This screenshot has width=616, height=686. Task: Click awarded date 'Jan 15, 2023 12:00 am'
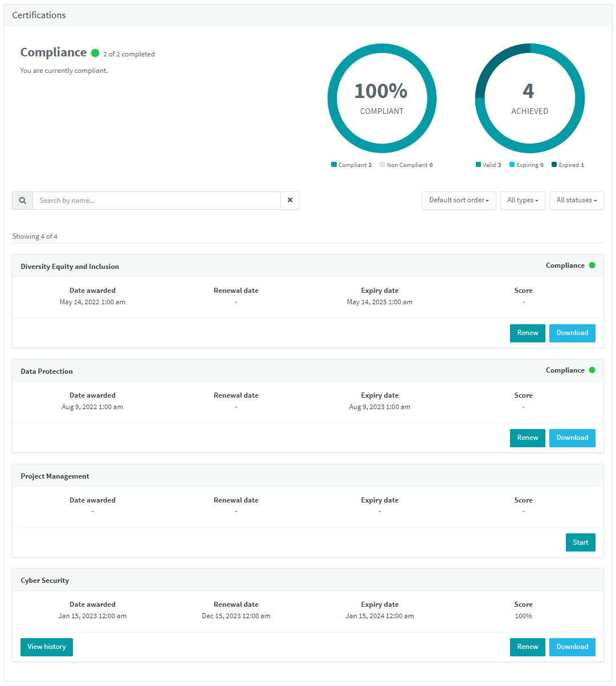92,616
